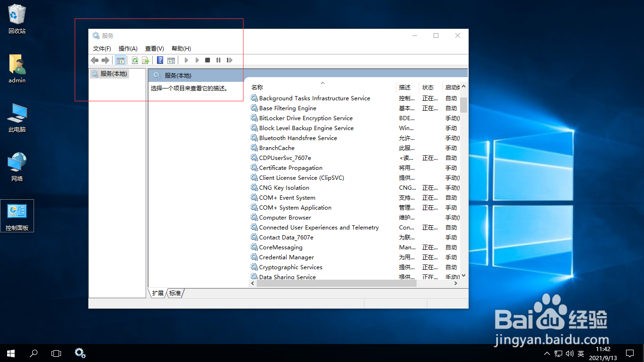Select the CoreMessaging service row
This screenshot has height=362, width=644.
[x=355, y=247]
